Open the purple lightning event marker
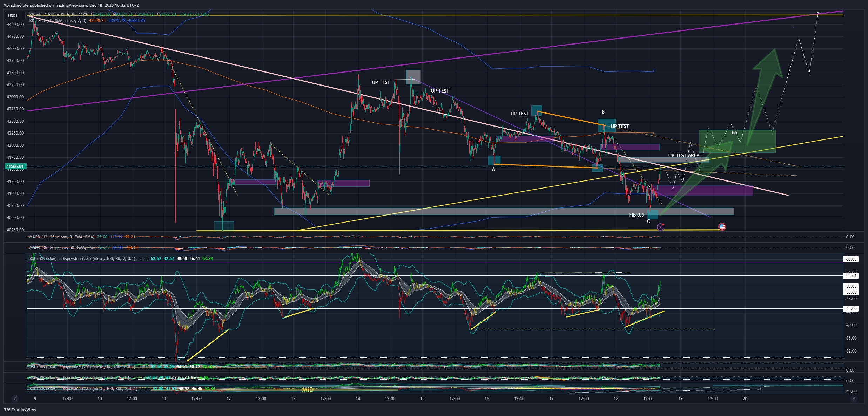Image resolution: width=868 pixels, height=416 pixels. 660,227
